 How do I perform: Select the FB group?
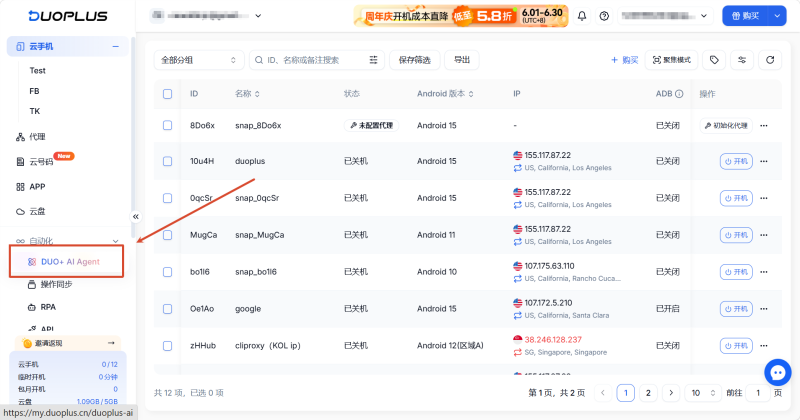coord(34,91)
